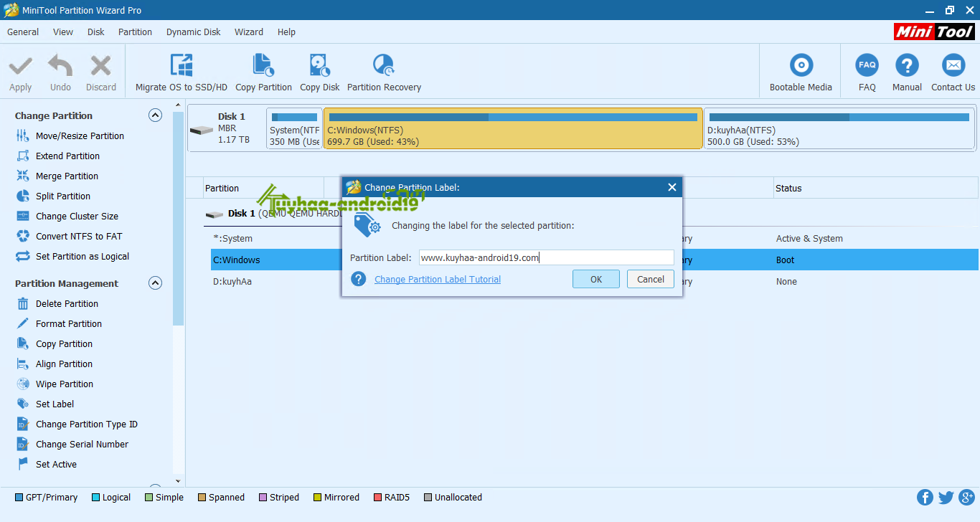Open Change Partition Label Tutorial link

click(438, 280)
